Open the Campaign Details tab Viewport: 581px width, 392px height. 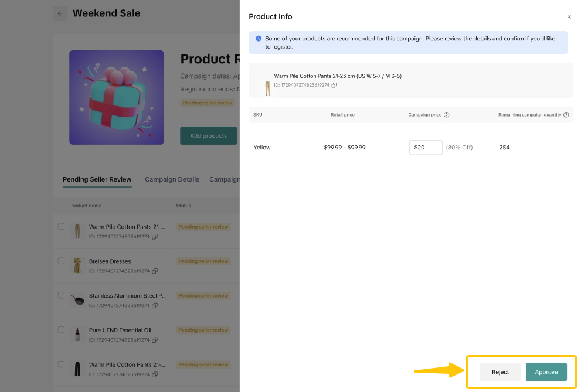coord(172,179)
